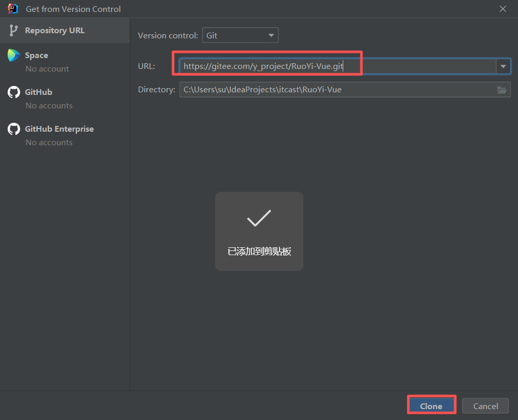518x420 pixels.
Task: Click the Clone button
Action: (x=431, y=406)
